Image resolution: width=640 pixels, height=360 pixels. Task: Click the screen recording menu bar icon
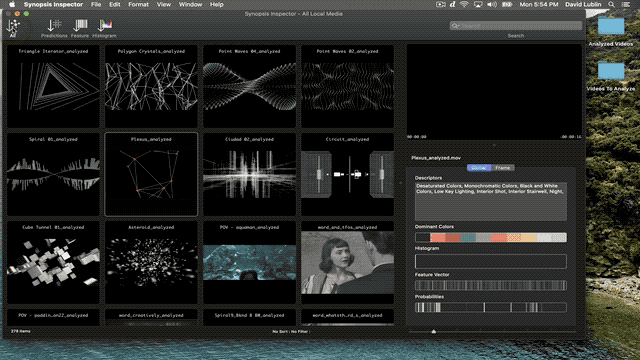click(x=440, y=4)
